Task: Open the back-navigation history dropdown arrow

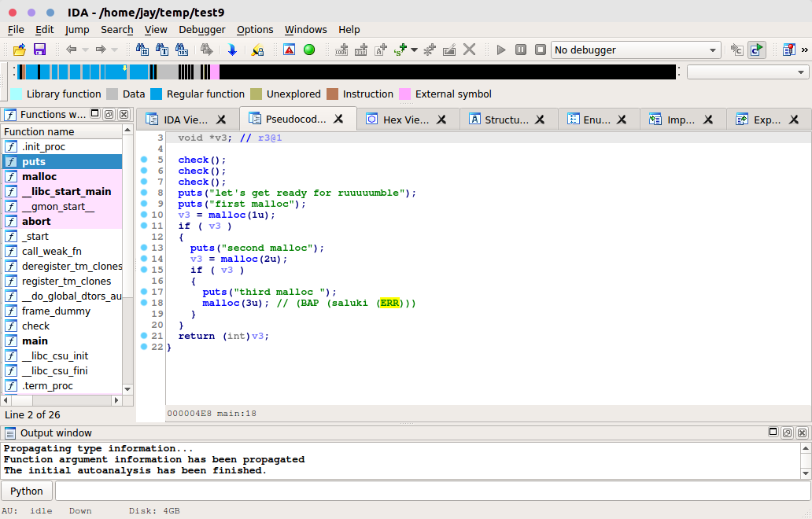Action: coord(86,50)
